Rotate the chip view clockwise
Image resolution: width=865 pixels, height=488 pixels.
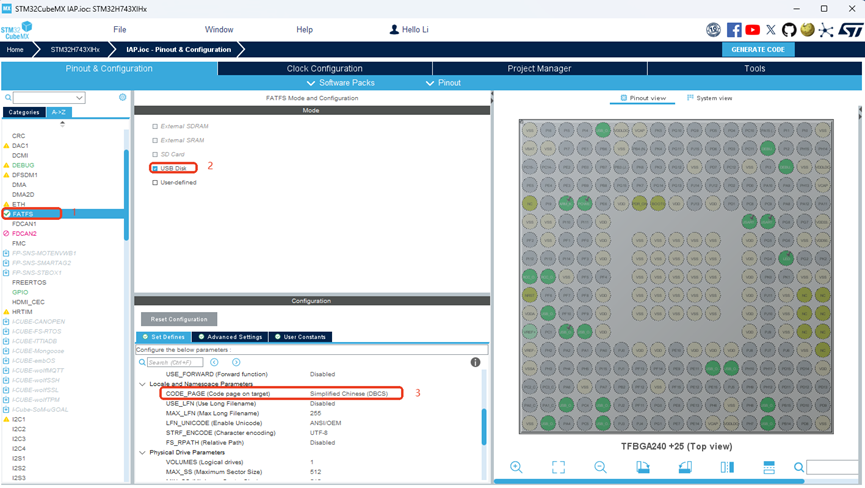(x=643, y=467)
